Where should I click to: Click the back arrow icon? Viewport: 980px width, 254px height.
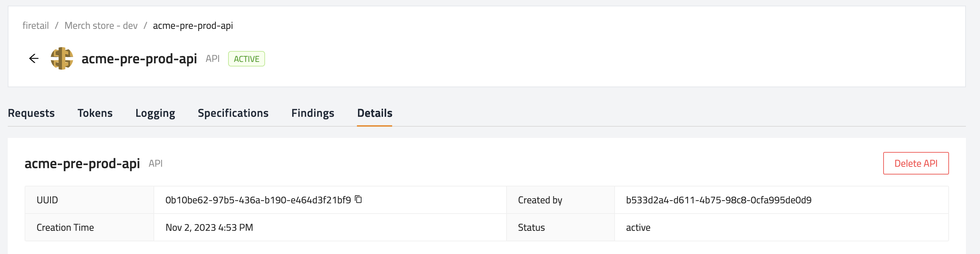(34, 58)
